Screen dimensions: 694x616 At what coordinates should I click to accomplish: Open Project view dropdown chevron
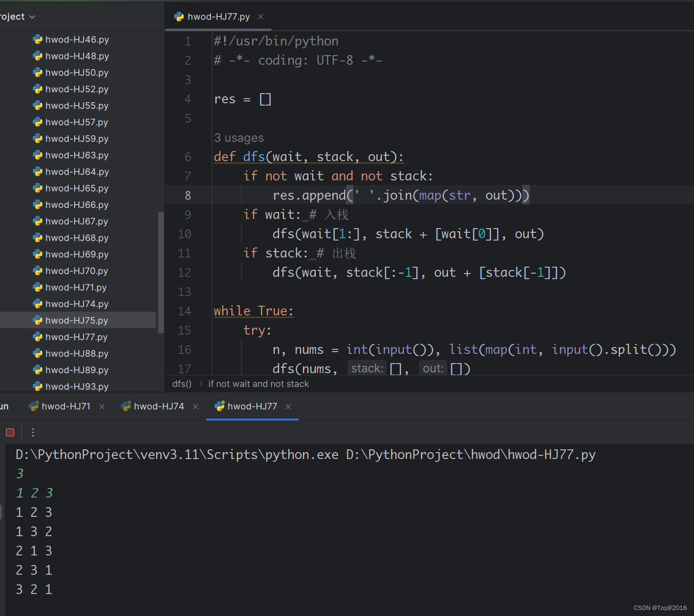(32, 17)
